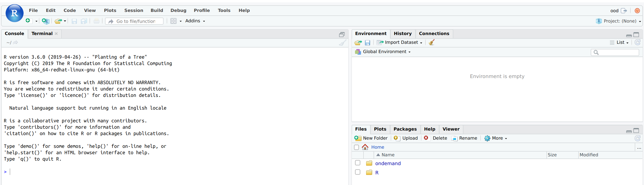Switch to the Packages tab
The height and width of the screenshot is (185, 644).
point(405,129)
